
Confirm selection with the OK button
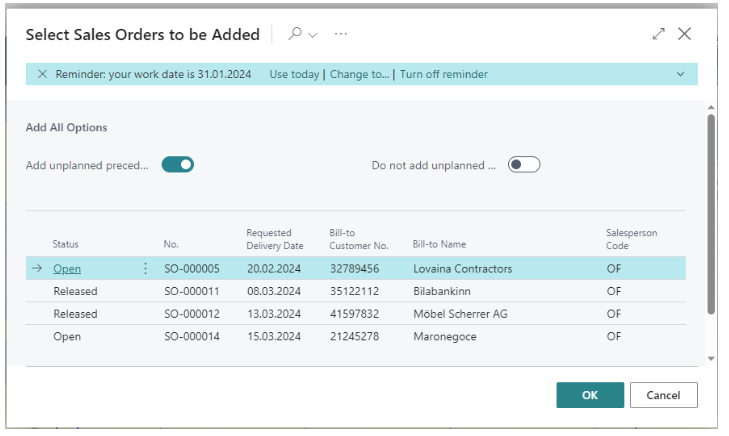coord(590,395)
